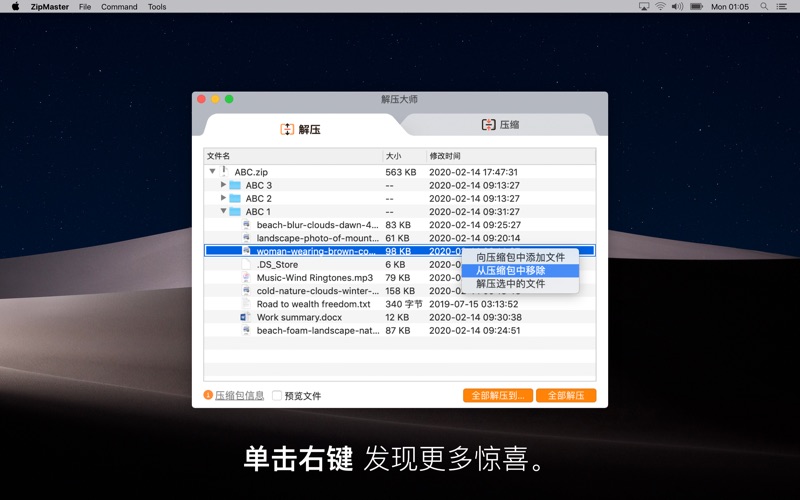Click the battery status icon

696,7
